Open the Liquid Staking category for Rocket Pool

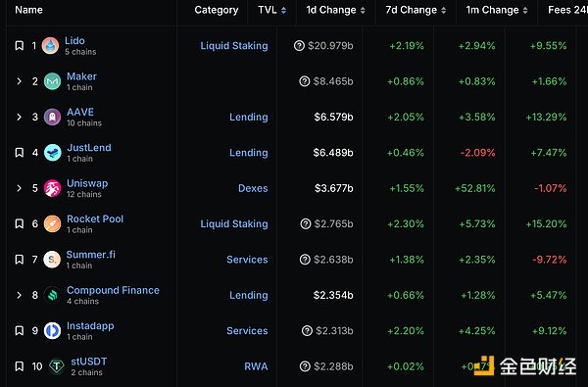[x=234, y=224]
